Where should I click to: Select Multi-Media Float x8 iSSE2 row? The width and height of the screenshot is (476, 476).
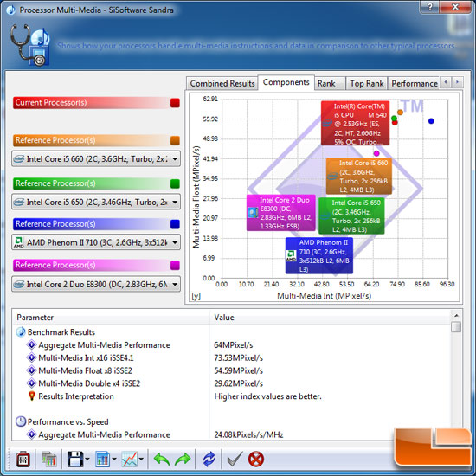232,370
